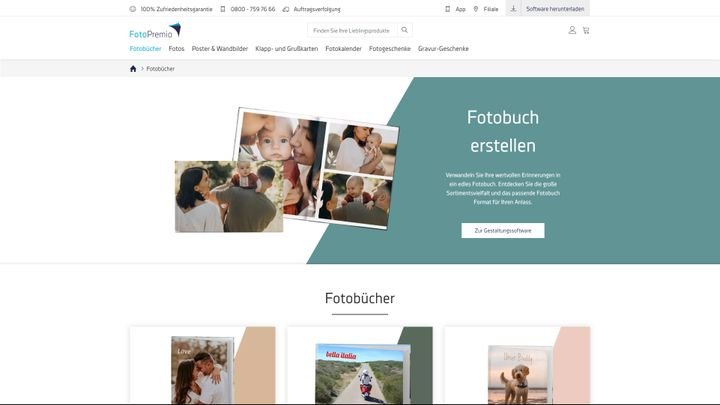Viewport: 720px width, 405px height.
Task: Click the satisfaction guarantee smiley icon
Action: [x=133, y=9]
